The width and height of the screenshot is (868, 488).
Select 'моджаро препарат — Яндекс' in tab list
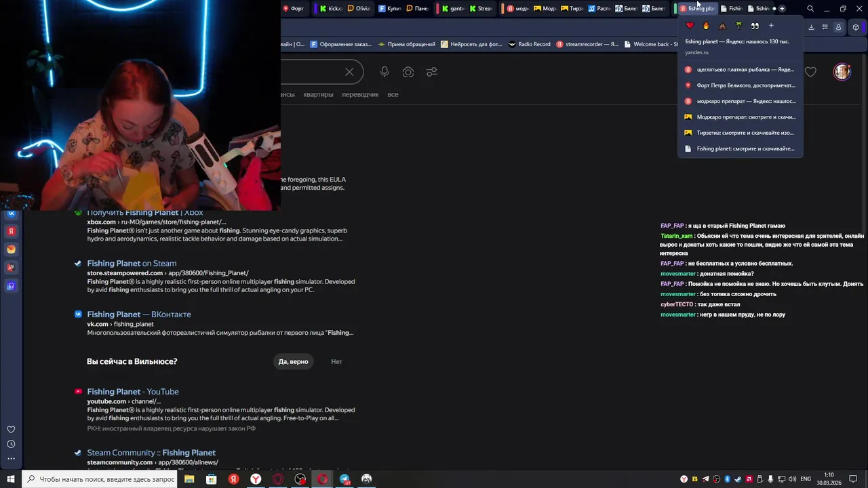pos(740,101)
